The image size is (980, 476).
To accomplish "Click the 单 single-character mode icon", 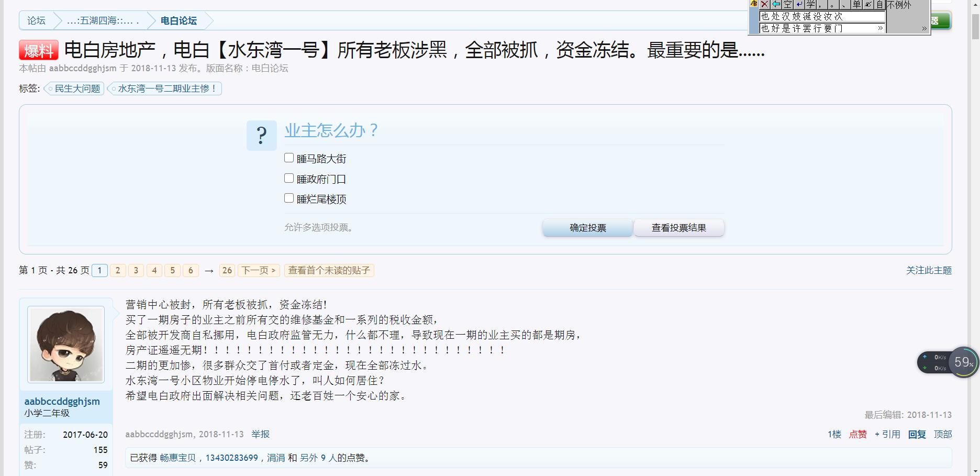I will [x=856, y=5].
